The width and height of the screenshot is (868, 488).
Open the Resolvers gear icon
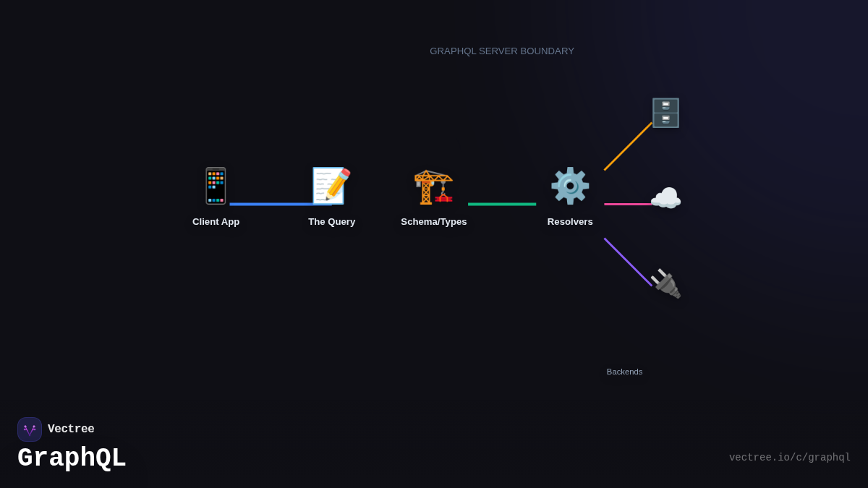[x=570, y=186]
